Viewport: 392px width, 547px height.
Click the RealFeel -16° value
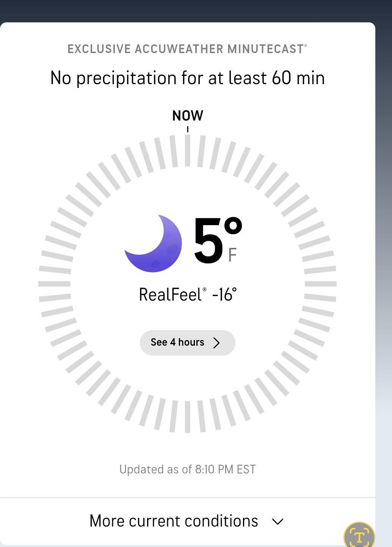[224, 295]
